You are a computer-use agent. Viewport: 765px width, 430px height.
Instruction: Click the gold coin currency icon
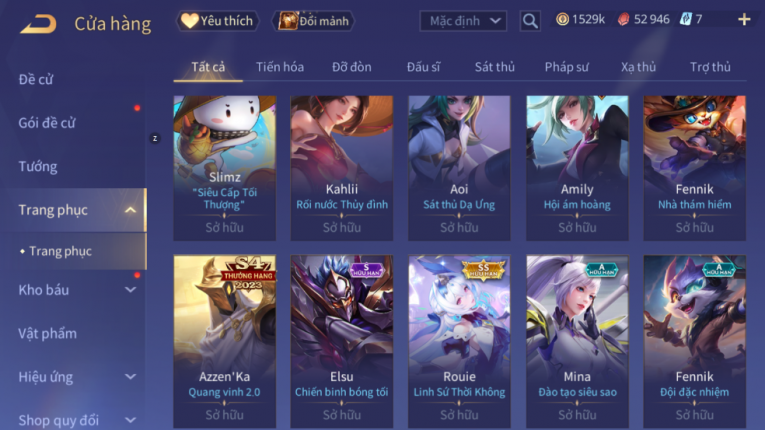562,20
